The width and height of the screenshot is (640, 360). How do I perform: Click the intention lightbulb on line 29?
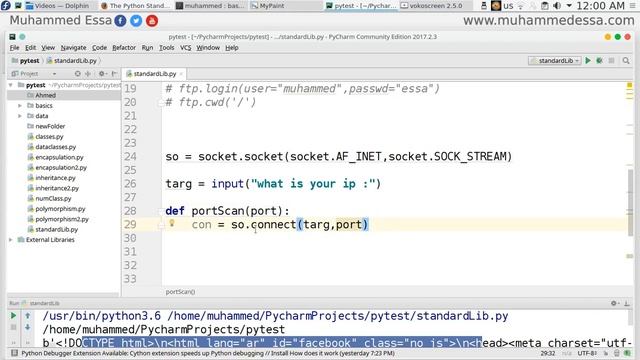172,223
